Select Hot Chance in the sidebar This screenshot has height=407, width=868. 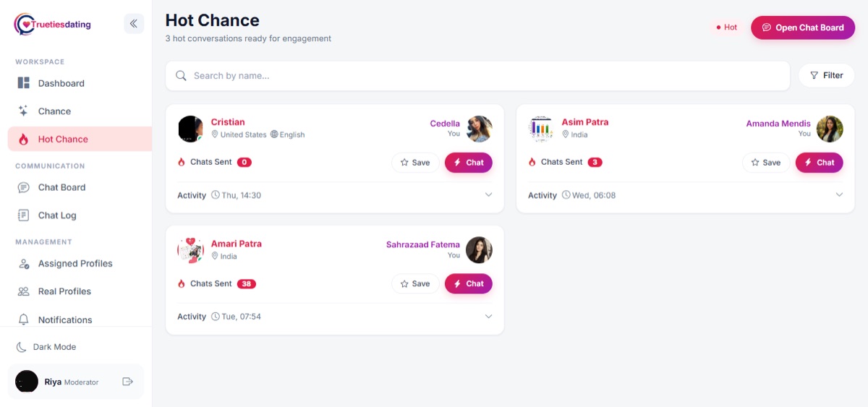(80, 140)
